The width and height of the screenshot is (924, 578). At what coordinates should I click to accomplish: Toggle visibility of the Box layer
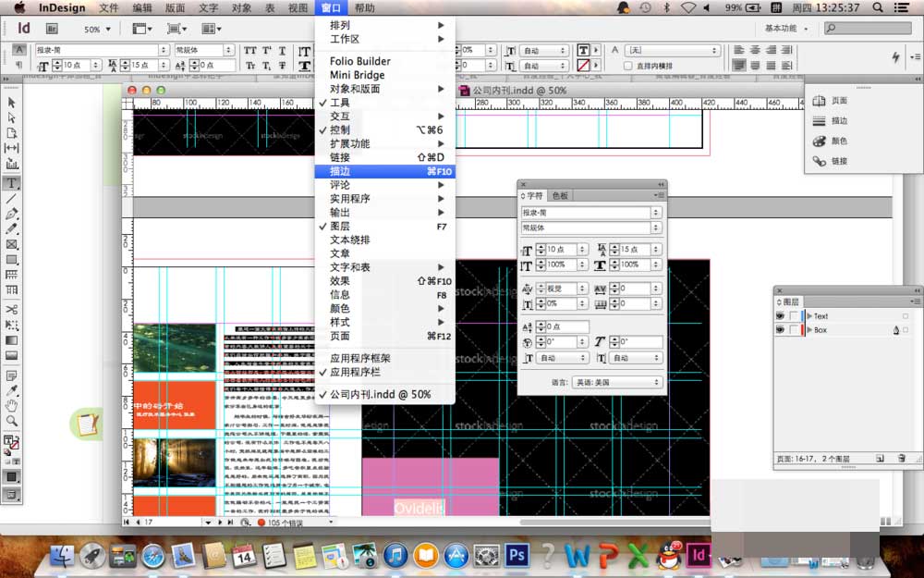[781, 330]
